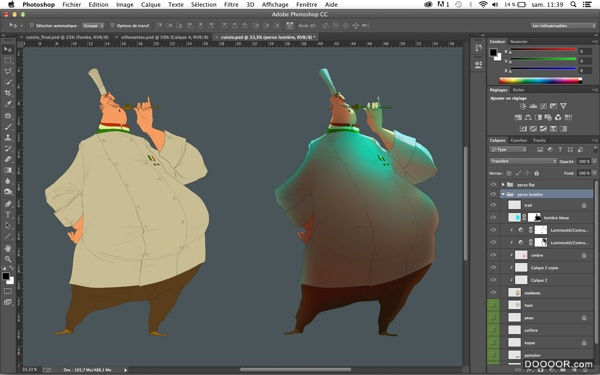The height and width of the screenshot is (375, 600).
Task: Select the coulours layer thumbnail
Action: click(x=515, y=293)
